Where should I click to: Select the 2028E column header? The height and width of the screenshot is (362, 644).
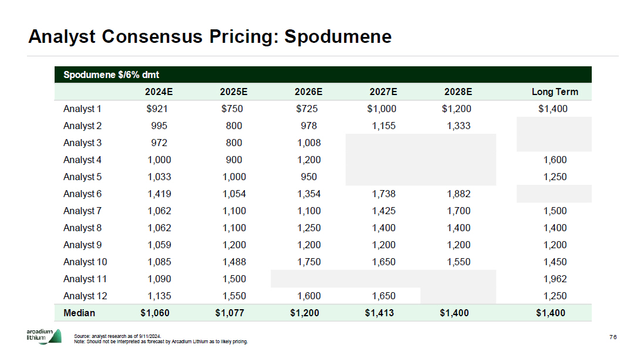[x=458, y=92]
